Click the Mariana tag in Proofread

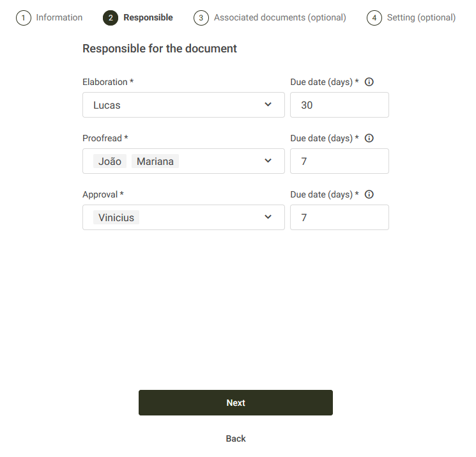[155, 161]
